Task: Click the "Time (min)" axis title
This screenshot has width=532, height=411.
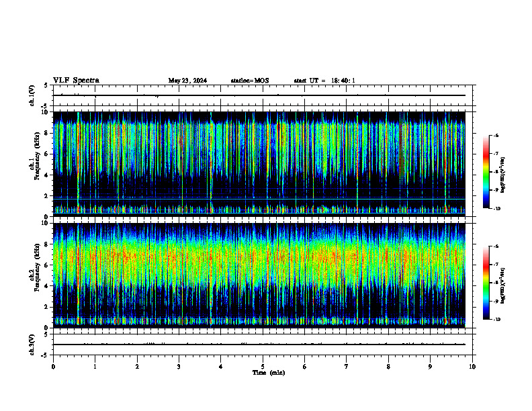Action: pos(269,373)
